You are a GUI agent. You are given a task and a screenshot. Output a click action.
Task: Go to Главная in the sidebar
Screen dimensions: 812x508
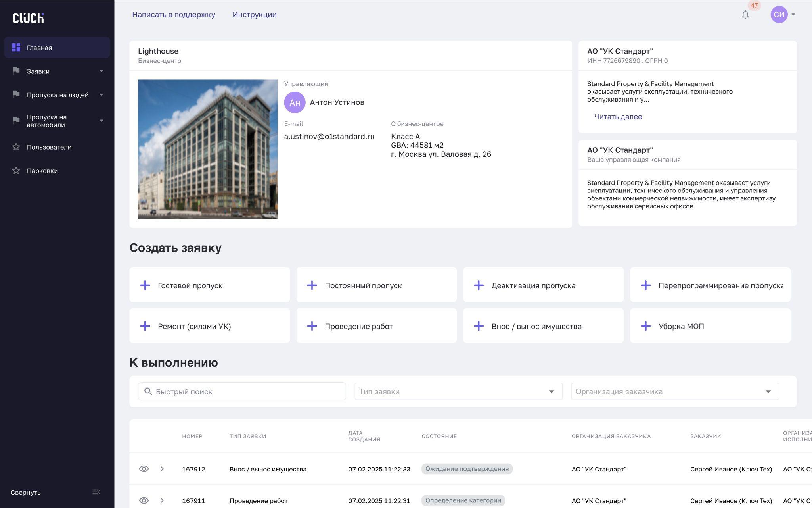(x=57, y=47)
